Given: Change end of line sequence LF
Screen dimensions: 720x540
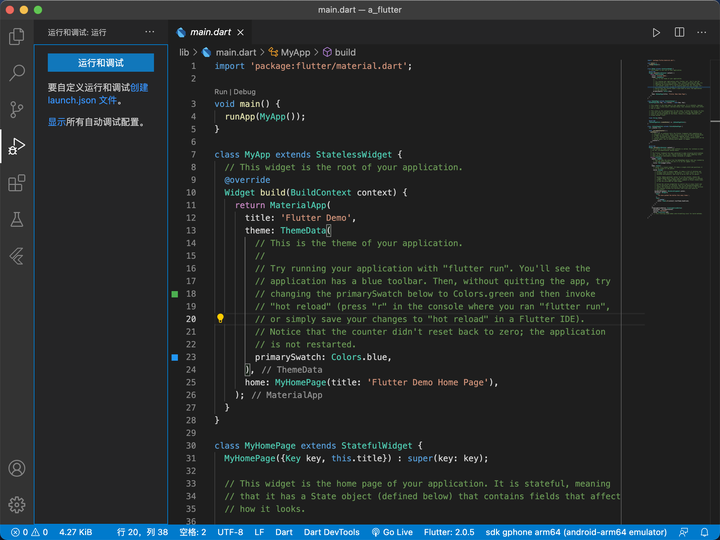Looking at the screenshot, I should coord(259,532).
